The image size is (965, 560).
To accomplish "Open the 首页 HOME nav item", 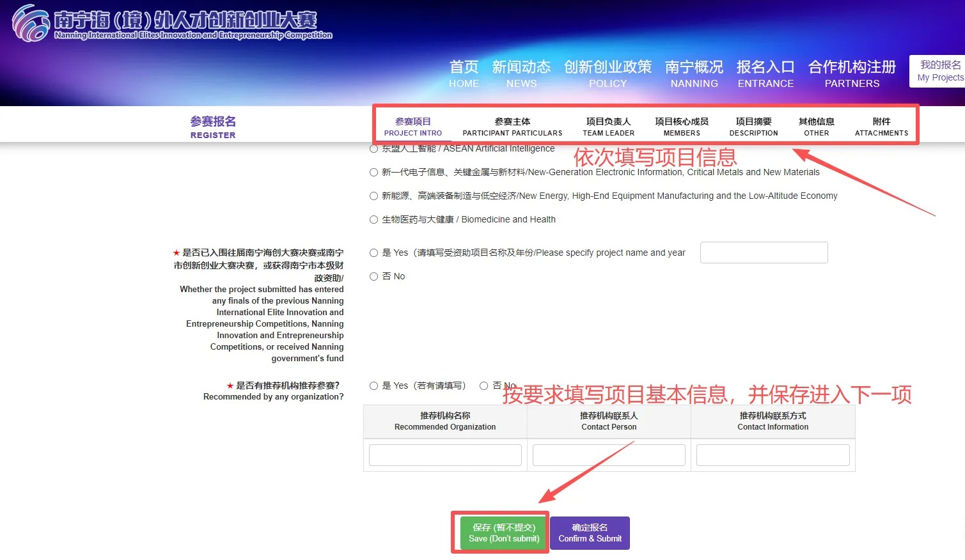I will 464,74.
